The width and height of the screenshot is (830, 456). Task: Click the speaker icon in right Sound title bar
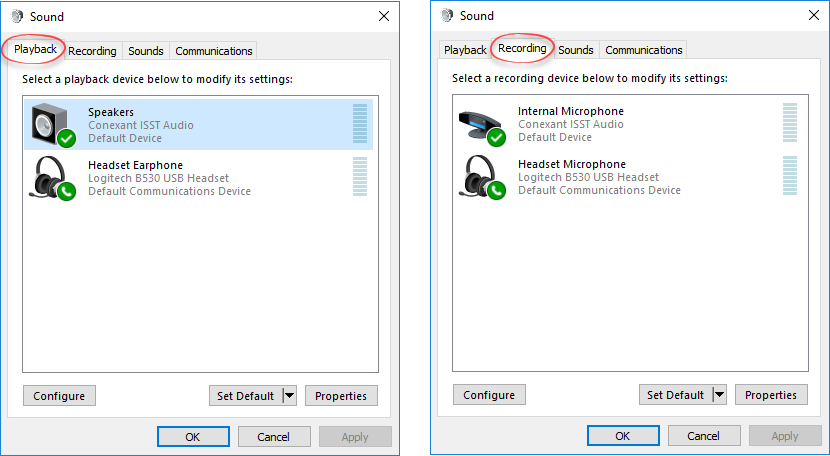[447, 16]
